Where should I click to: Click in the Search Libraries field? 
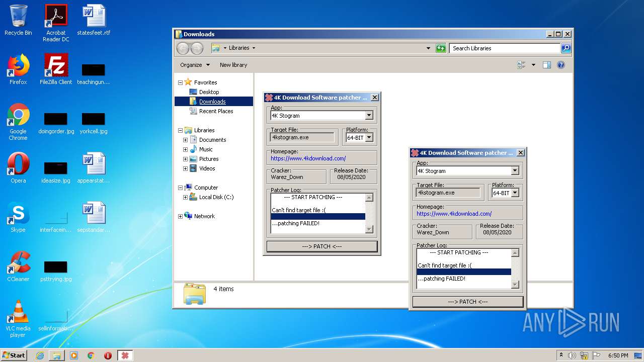tap(505, 48)
